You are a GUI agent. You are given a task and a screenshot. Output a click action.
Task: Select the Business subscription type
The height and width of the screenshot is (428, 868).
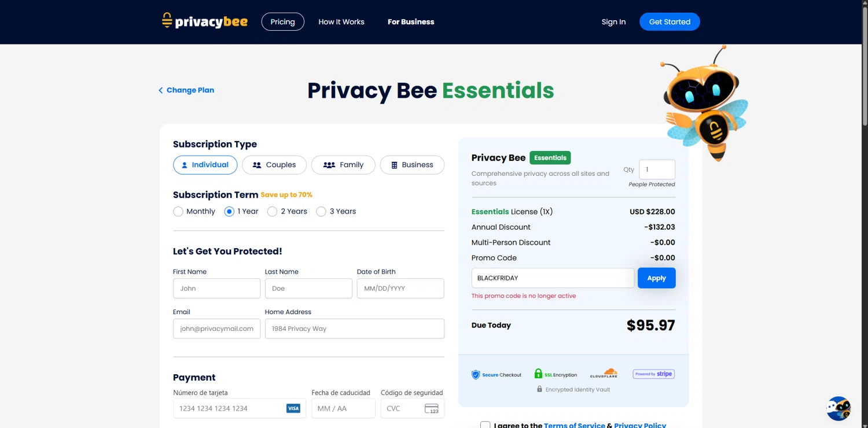(412, 165)
